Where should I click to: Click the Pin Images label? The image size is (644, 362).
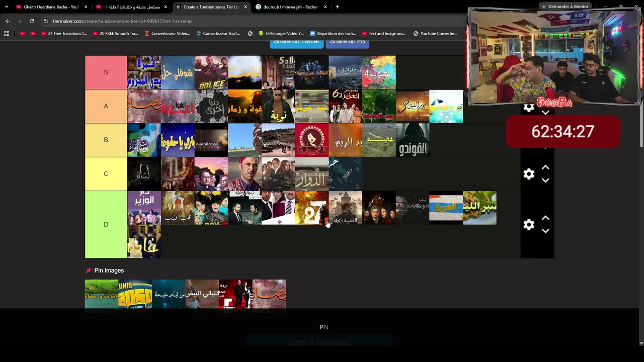109,270
